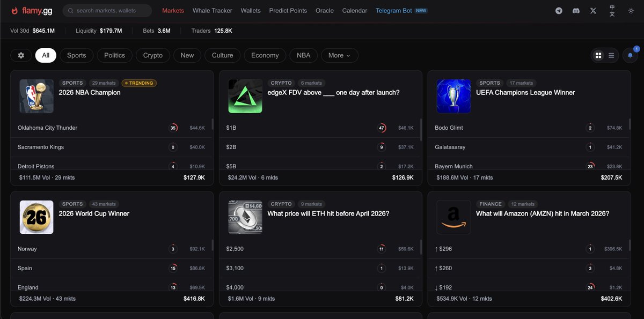644x319 pixels.
Task: Filter markets by Sports
Action: click(77, 55)
